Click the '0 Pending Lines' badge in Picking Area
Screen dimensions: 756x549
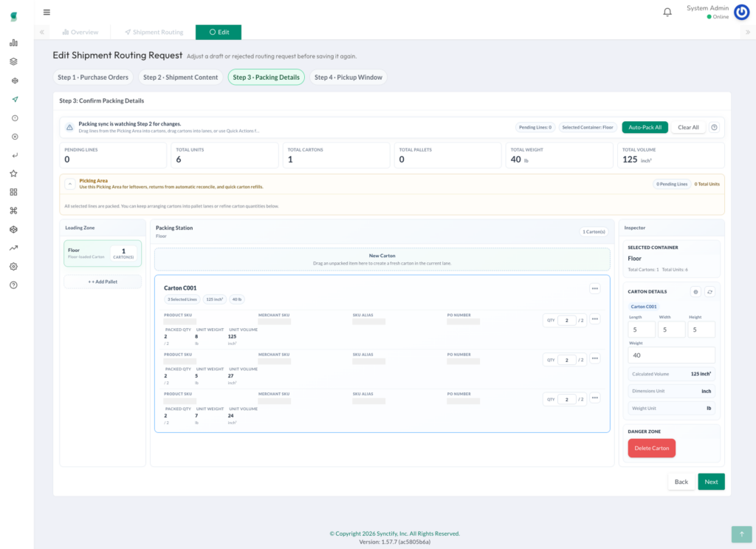tap(672, 184)
